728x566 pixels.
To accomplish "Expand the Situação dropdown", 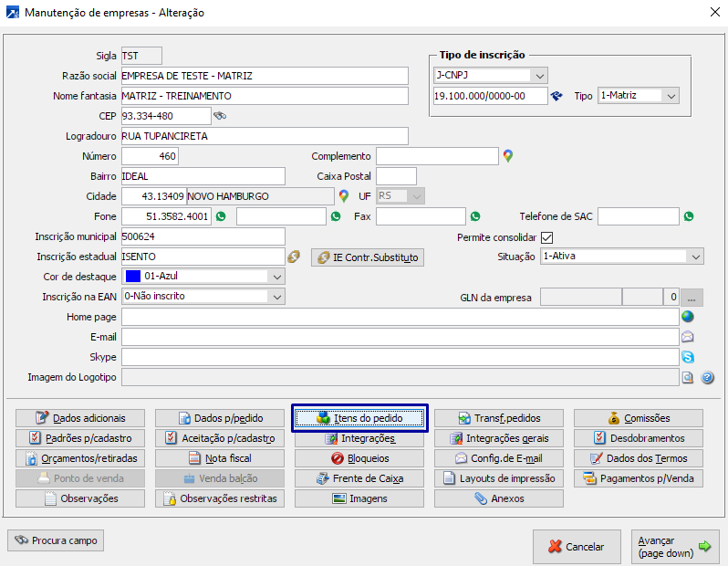I will pos(695,257).
